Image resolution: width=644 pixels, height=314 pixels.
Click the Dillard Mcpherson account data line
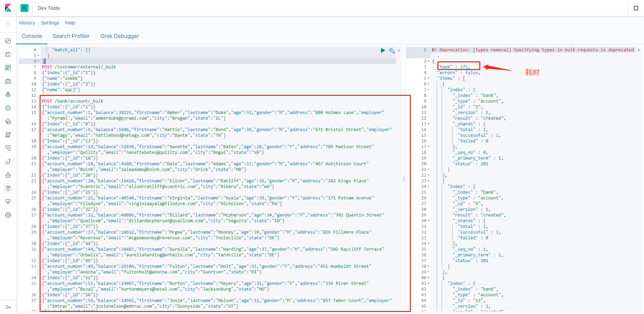point(213,218)
